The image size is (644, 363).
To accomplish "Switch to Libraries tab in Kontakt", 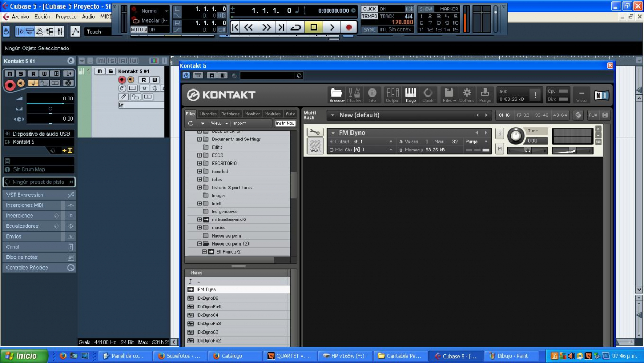I will [208, 114].
